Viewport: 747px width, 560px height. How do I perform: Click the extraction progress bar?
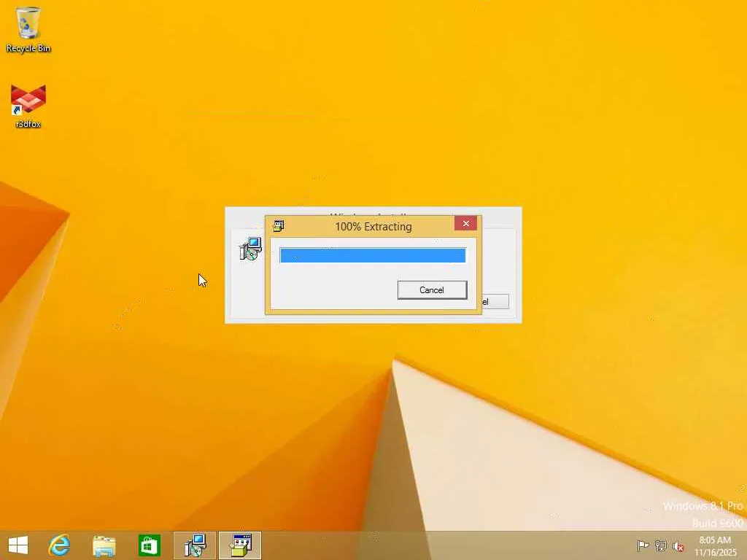[373, 256]
